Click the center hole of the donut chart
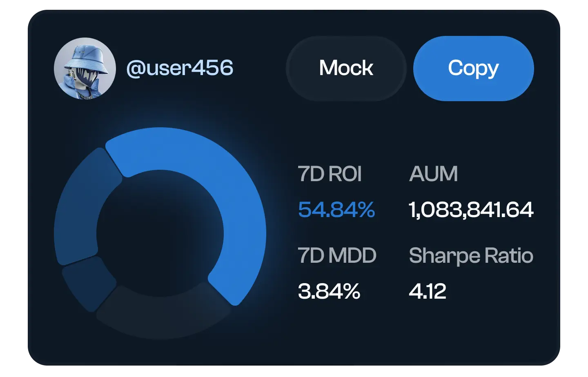The height and width of the screenshot is (377, 588). tap(160, 233)
